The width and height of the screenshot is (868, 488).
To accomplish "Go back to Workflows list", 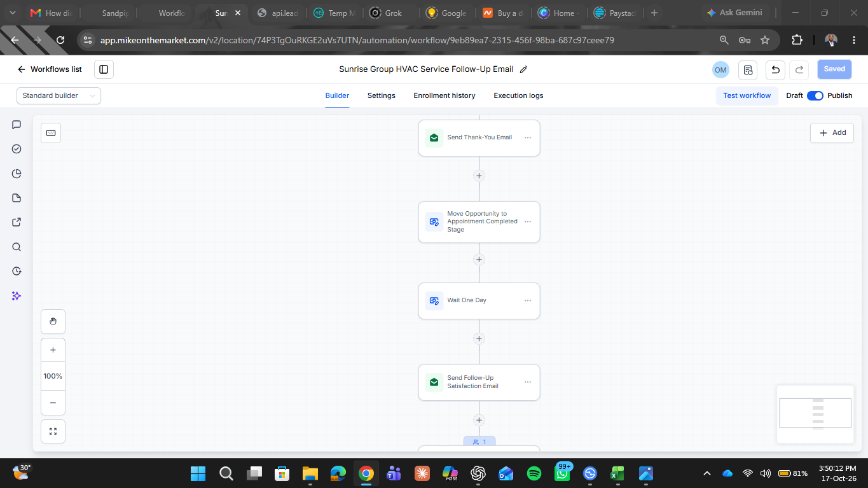I will [x=50, y=69].
